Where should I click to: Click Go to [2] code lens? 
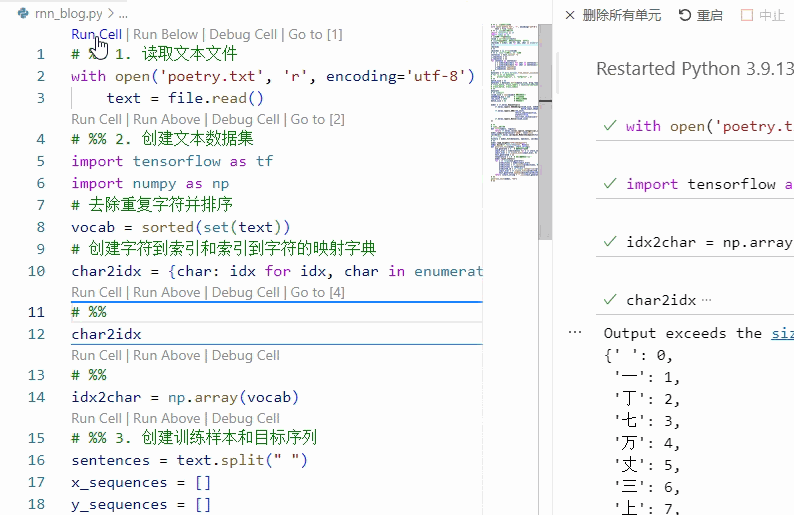(317, 120)
